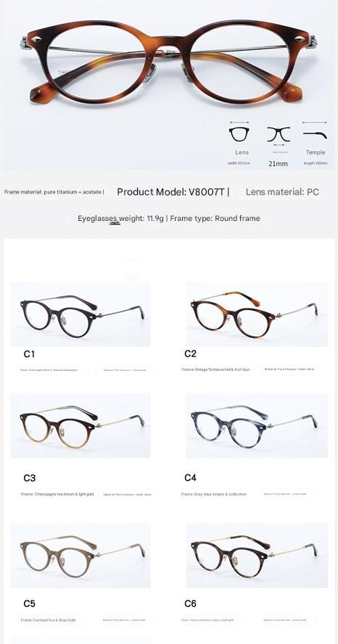This screenshot has width=338, height=644.
Task: Select the C2 color label
Action: point(190,354)
